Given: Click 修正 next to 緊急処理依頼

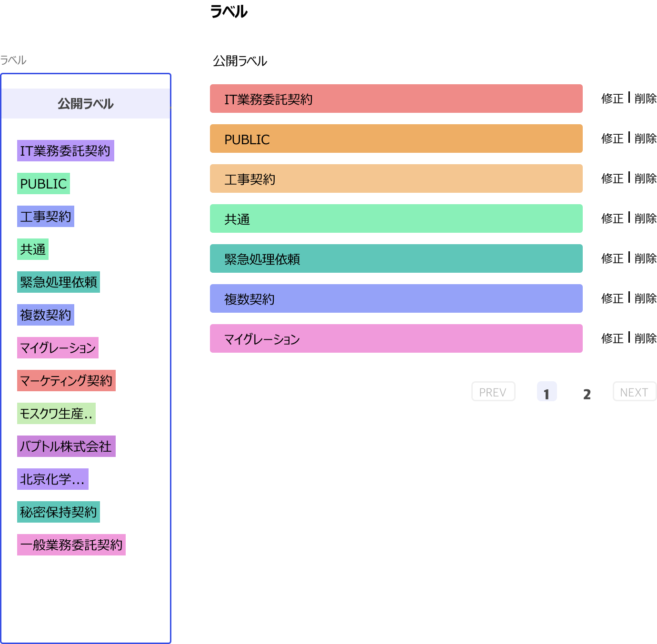Looking at the screenshot, I should (x=612, y=258).
